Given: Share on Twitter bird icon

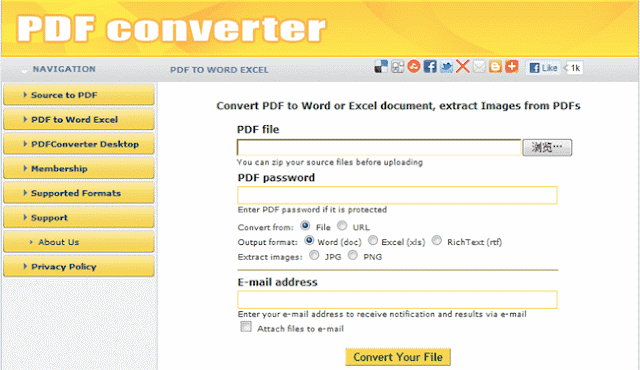Looking at the screenshot, I should click(446, 66).
